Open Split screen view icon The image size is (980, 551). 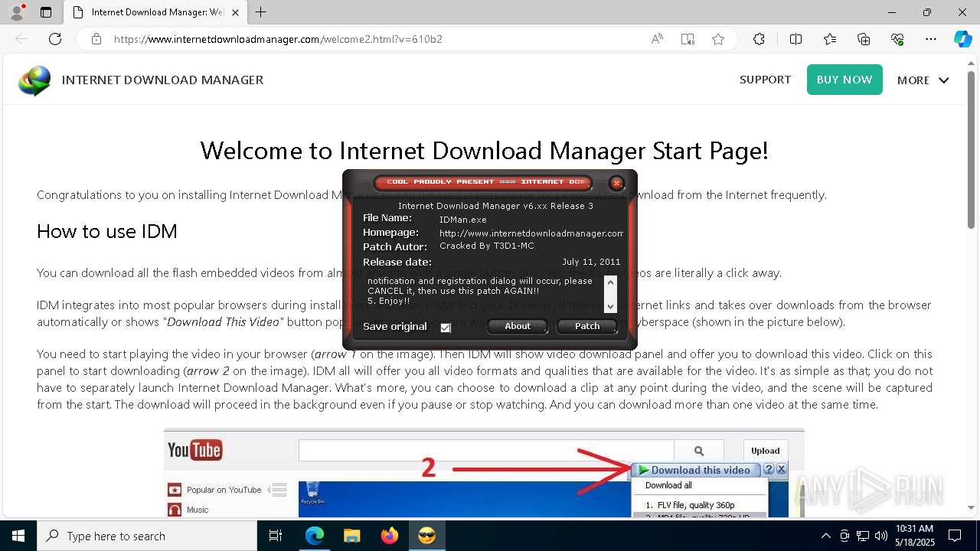[795, 39]
